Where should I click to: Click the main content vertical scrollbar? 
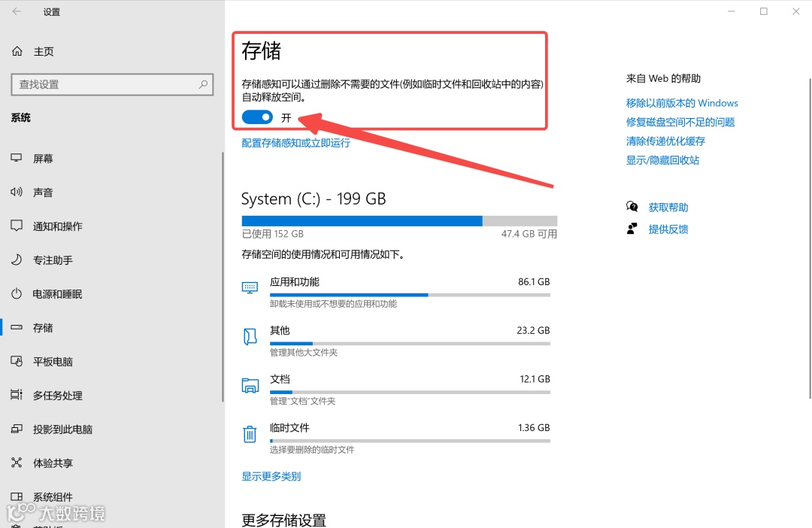810,238
